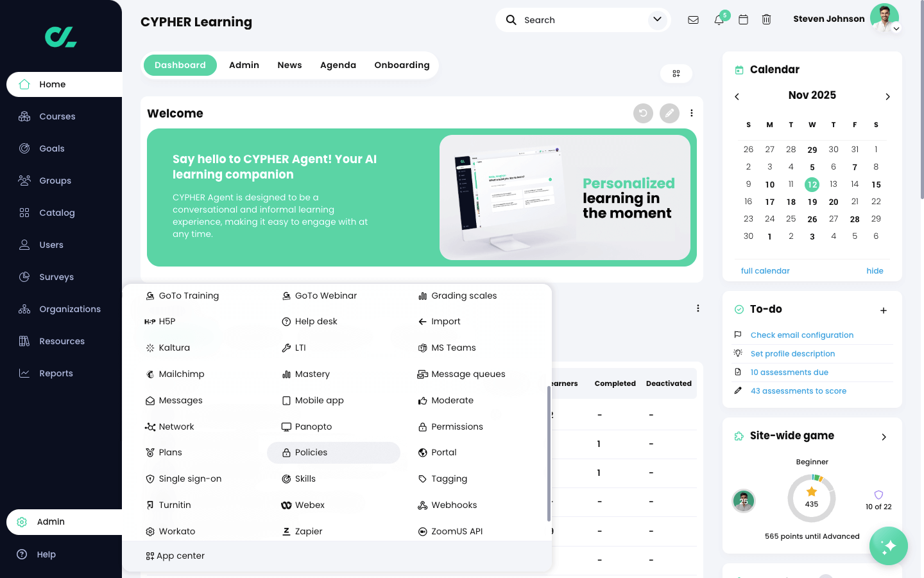Screen dimensions: 924x578
Task: Click the search magnifier icon
Action: tap(511, 20)
